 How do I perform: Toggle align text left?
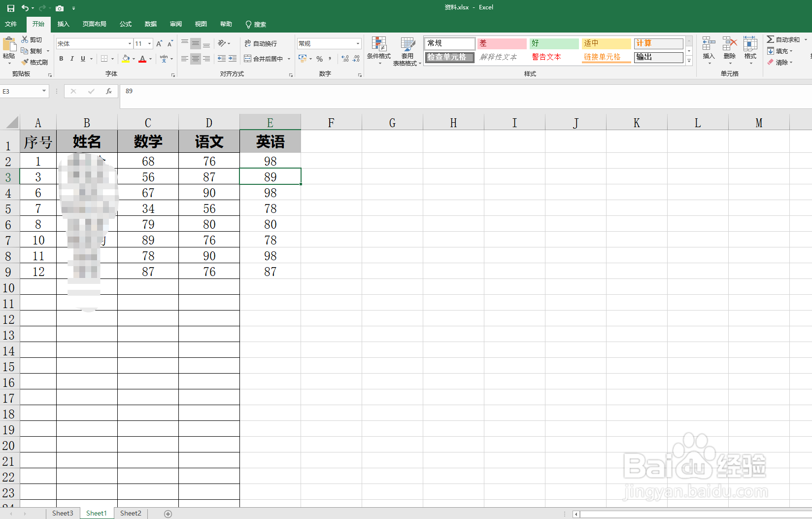185,59
